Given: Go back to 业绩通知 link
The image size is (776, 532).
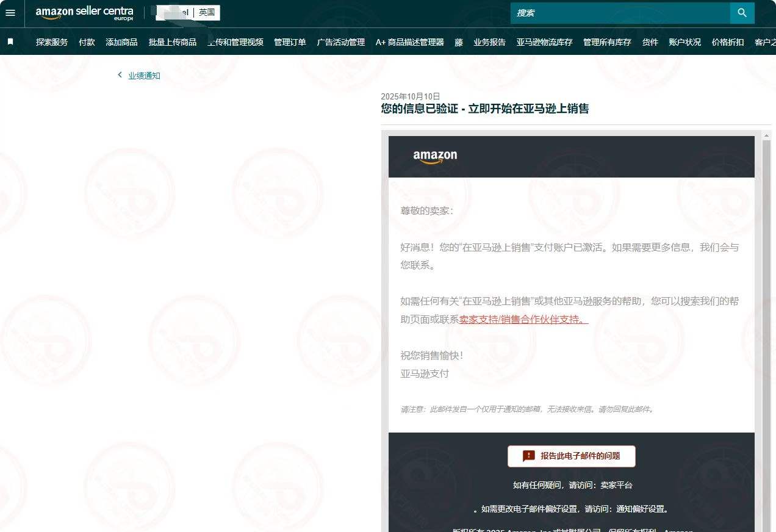Looking at the screenshot, I should click(144, 76).
